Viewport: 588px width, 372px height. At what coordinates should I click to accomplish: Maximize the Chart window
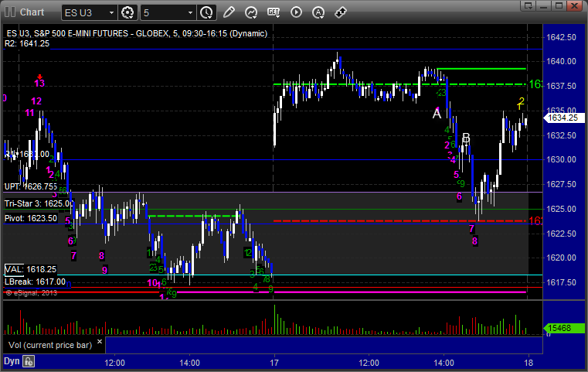559,5
